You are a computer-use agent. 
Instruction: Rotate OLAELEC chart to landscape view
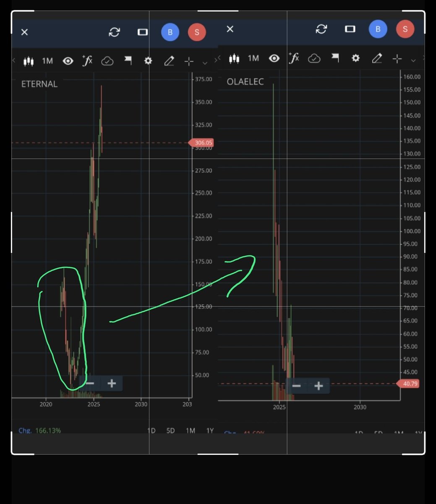tap(350, 29)
